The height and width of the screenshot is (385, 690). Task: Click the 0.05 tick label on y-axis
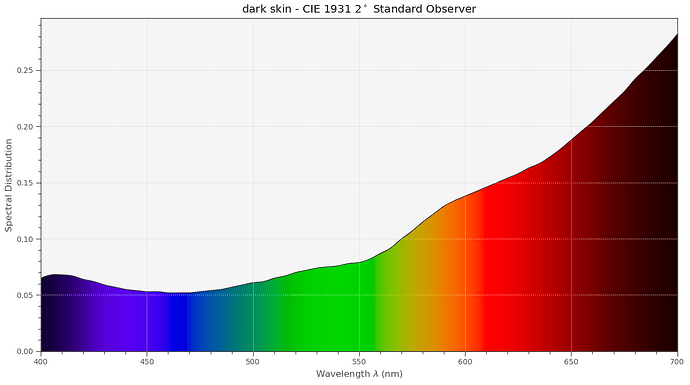click(x=25, y=295)
